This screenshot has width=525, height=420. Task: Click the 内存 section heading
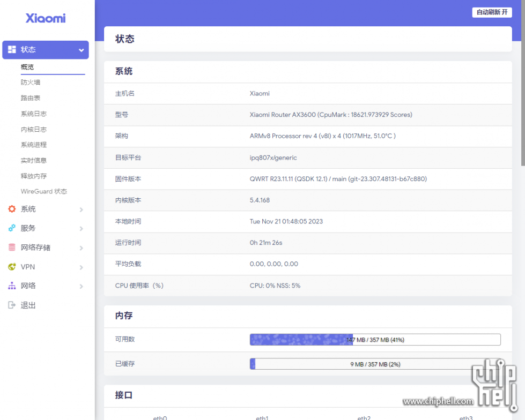124,316
